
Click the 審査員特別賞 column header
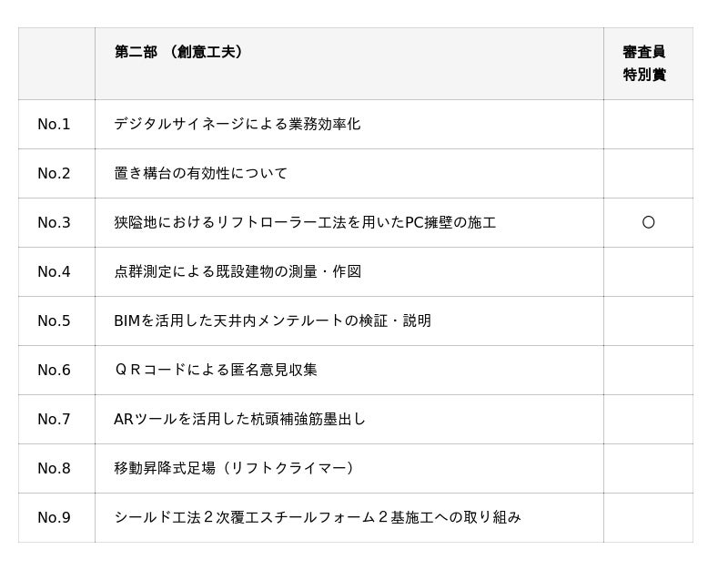coord(644,64)
